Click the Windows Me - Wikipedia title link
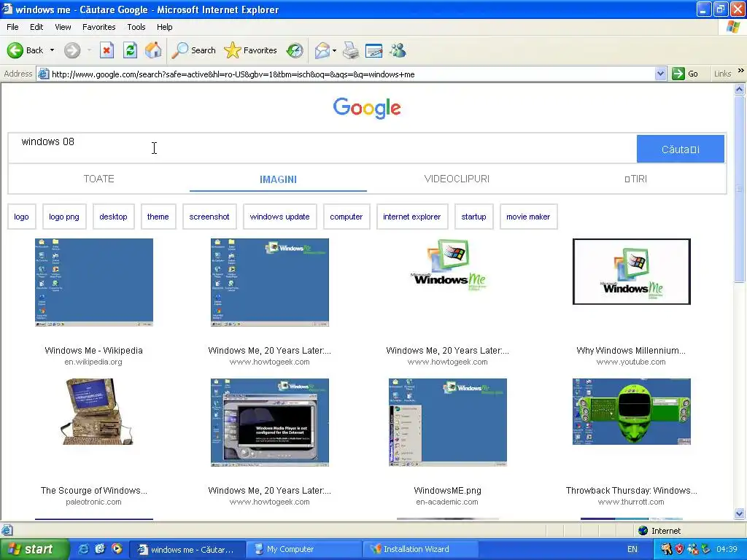This screenshot has width=747, height=560. pyautogui.click(x=94, y=351)
